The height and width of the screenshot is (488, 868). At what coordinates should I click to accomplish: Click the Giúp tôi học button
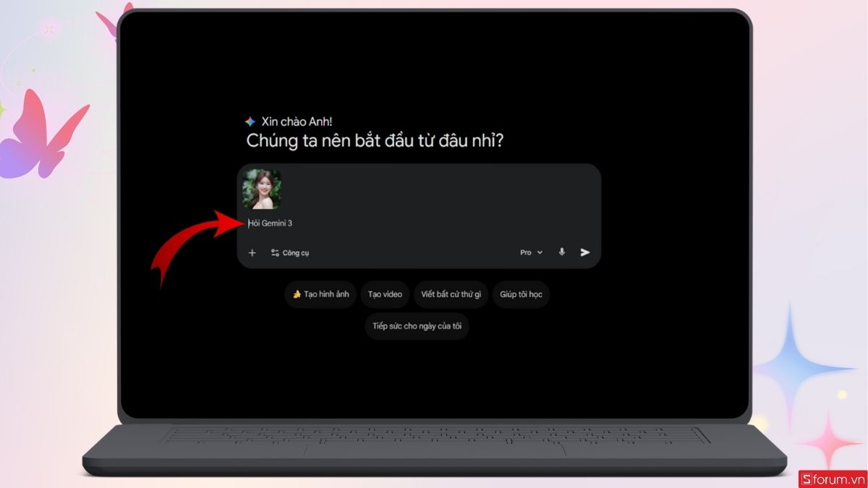point(521,294)
